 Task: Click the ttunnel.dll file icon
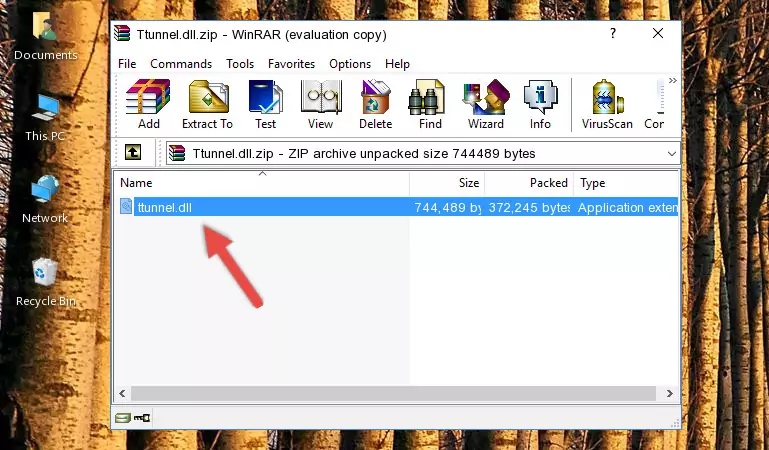126,207
